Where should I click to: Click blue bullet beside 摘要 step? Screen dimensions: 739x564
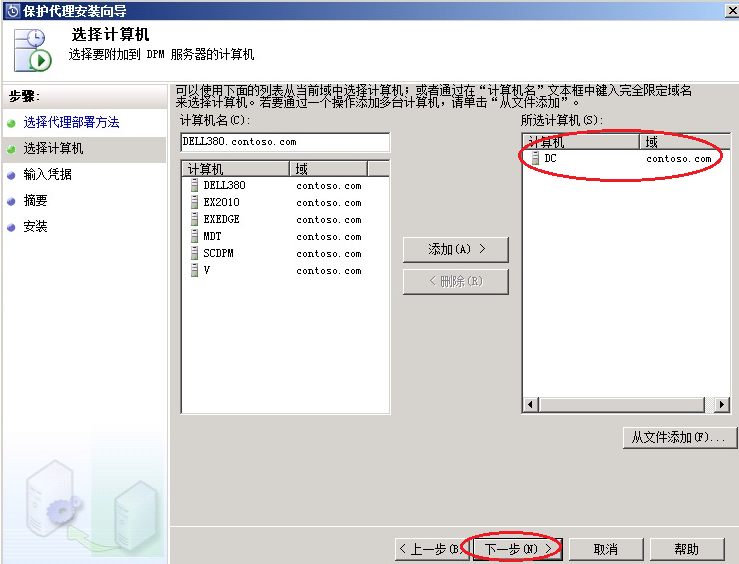coord(11,202)
